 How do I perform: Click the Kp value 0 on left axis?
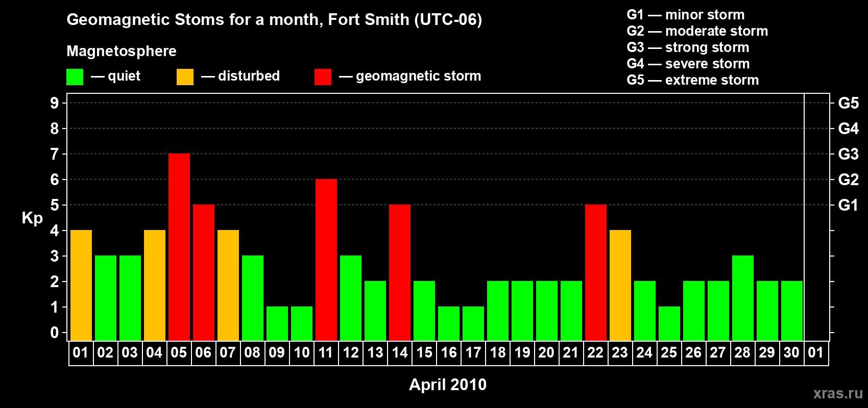point(55,333)
